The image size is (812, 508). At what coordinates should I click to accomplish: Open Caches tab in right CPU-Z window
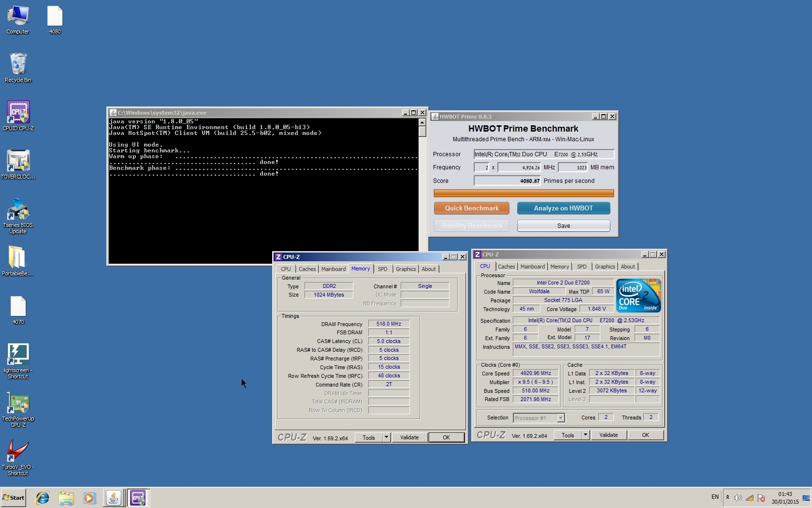point(506,267)
